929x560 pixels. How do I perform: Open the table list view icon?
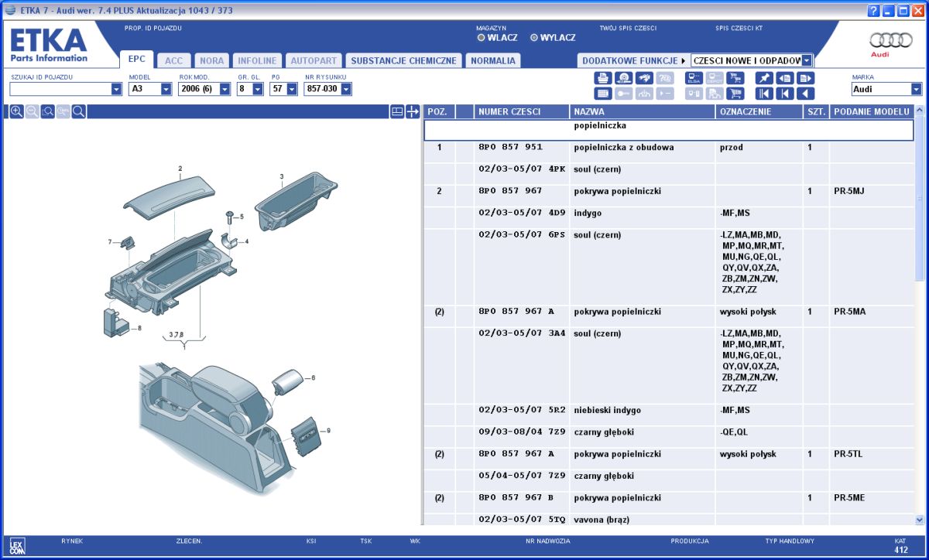603,94
